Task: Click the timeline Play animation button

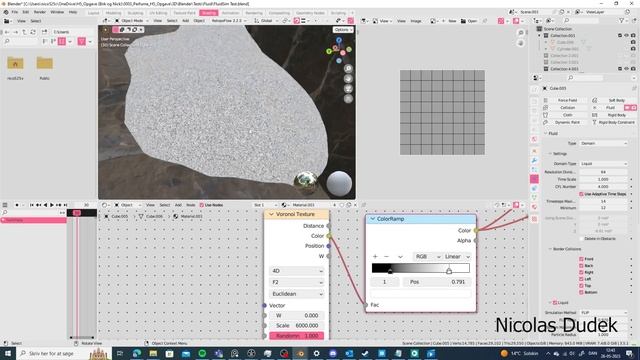Action: click(52, 205)
